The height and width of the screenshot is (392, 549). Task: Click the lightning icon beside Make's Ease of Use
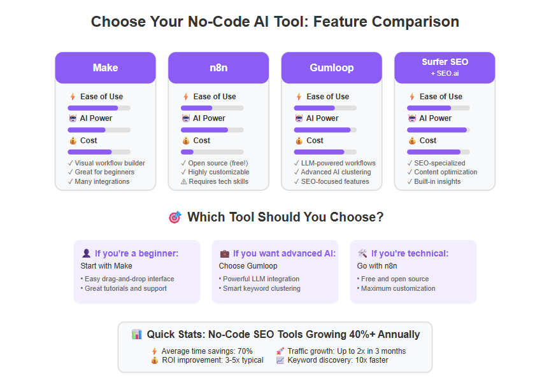[x=73, y=97]
